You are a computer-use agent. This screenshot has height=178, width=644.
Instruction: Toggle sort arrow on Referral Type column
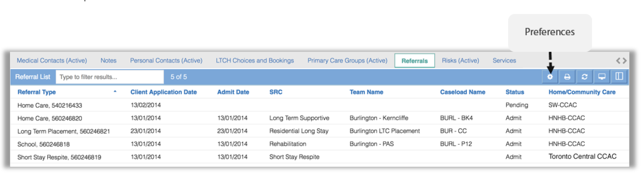[115, 92]
